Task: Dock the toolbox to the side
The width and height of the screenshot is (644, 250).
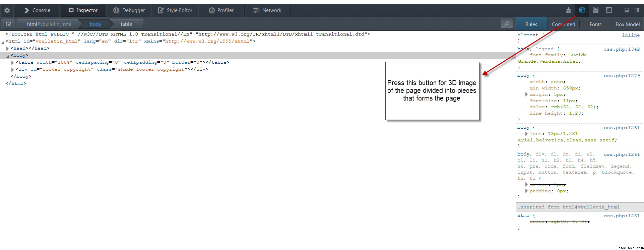Action: tap(637, 10)
